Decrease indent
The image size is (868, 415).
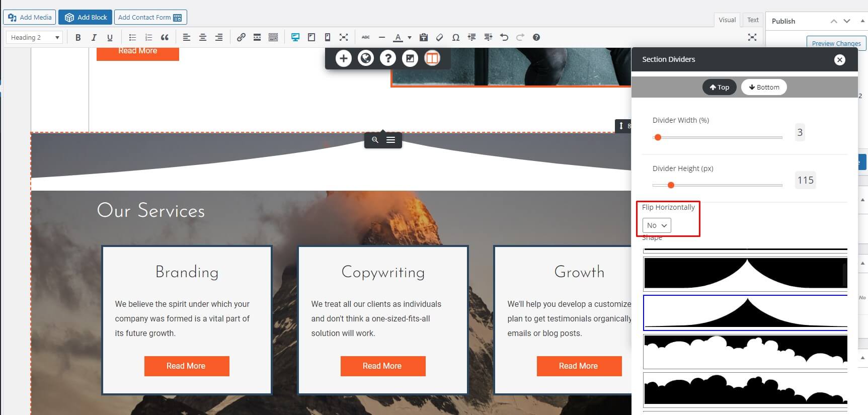coord(472,37)
